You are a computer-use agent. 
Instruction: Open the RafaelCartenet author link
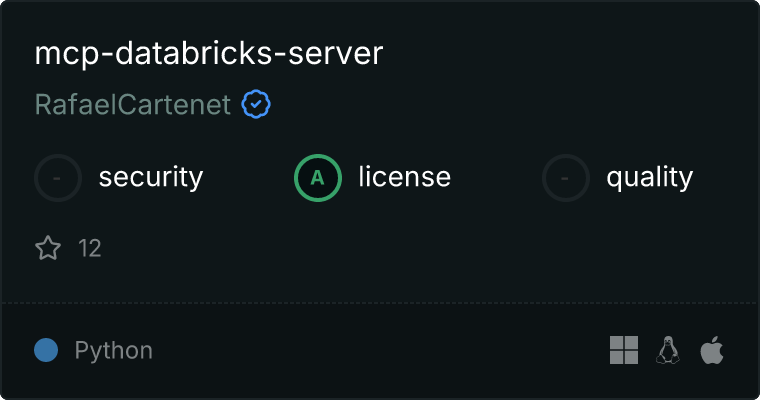coord(133,104)
